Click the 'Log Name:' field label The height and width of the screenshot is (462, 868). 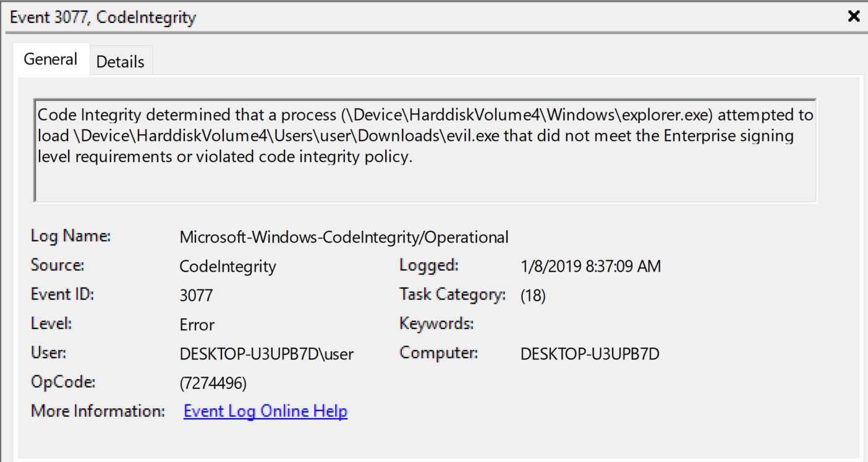click(70, 236)
